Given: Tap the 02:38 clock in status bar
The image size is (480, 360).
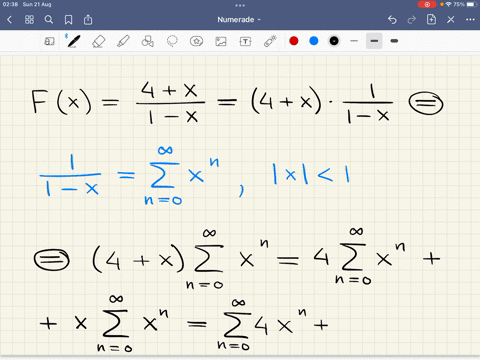Looking at the screenshot, I should click(10, 4).
